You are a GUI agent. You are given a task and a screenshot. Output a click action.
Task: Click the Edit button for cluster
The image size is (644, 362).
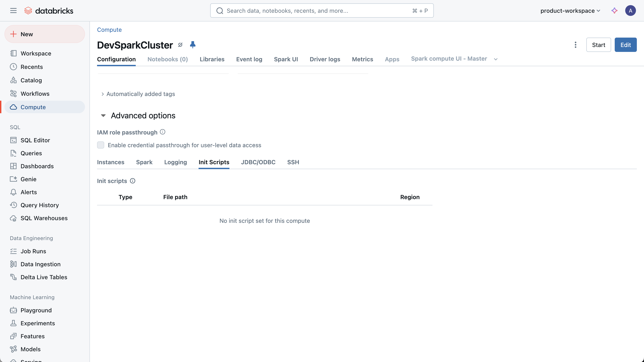click(x=625, y=45)
